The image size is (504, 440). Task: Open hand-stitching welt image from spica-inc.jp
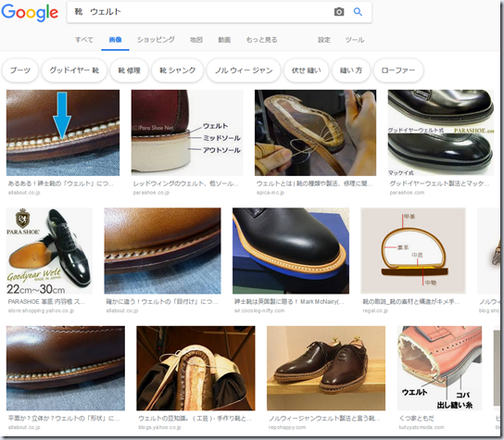click(315, 132)
